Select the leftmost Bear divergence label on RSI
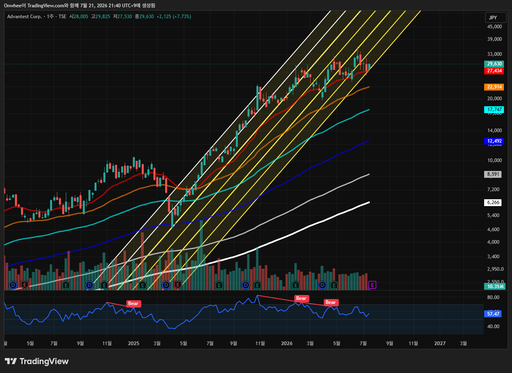The height and width of the screenshot is (373, 512). (x=133, y=303)
